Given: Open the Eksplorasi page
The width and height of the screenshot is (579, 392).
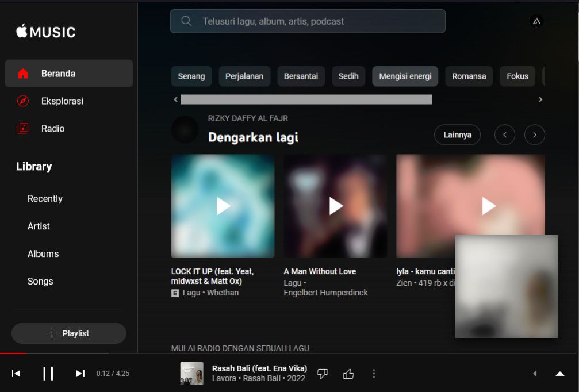Looking at the screenshot, I should 68,101.
